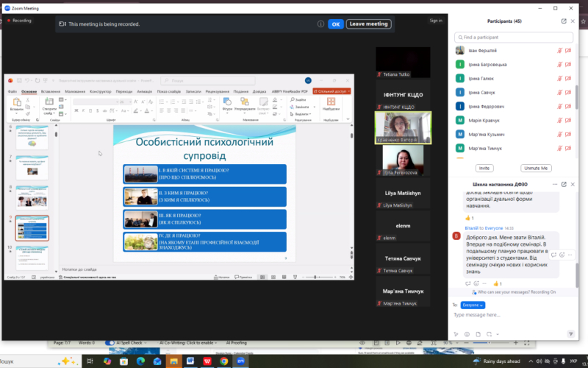The image size is (588, 368).
Task: Pop out the chat panel window
Action: (x=564, y=185)
